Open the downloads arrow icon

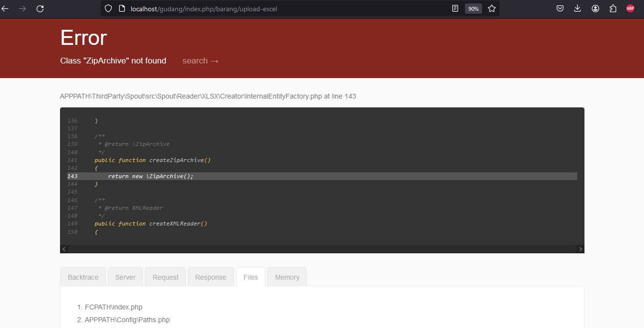click(x=578, y=8)
